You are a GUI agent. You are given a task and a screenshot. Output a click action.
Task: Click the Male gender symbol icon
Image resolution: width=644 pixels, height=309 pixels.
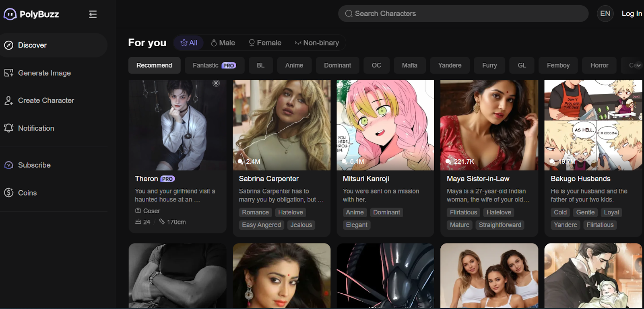click(x=214, y=43)
